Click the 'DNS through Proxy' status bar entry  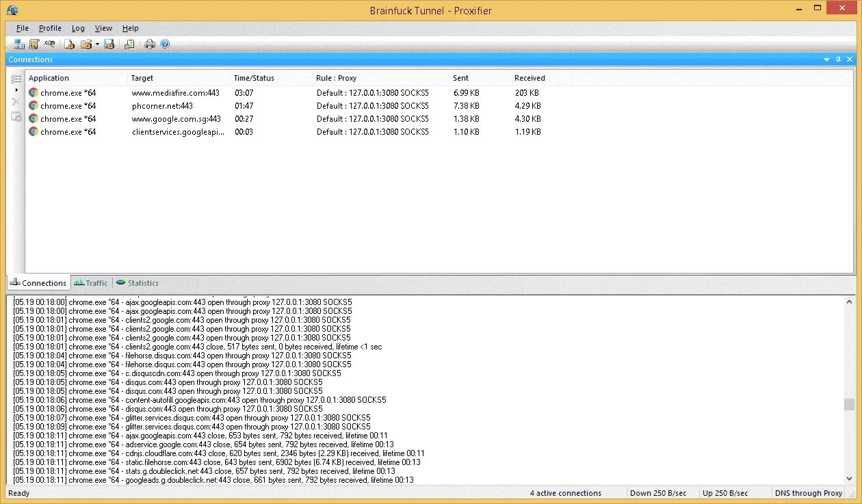coord(809,493)
